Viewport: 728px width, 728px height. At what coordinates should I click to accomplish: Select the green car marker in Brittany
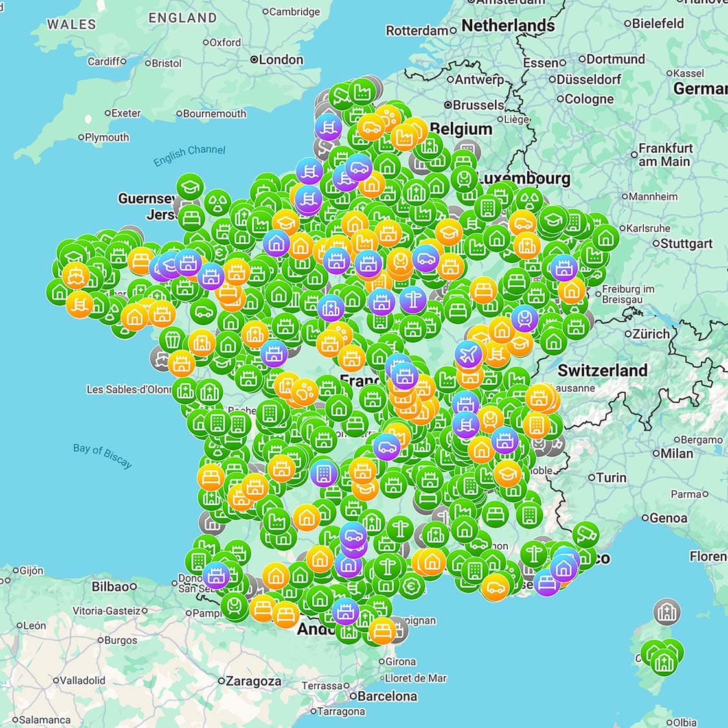[x=203, y=312]
